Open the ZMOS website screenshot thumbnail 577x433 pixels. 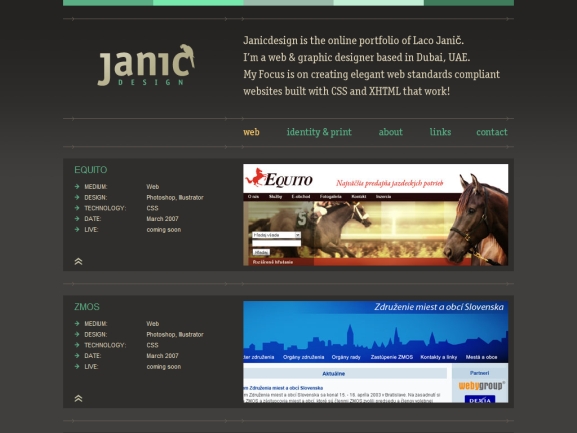point(375,352)
